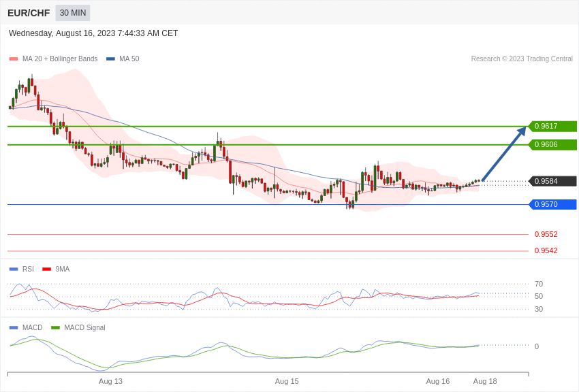Select the 0.9606 resistance price tag
The height and width of the screenshot is (392, 579).
(x=553, y=144)
